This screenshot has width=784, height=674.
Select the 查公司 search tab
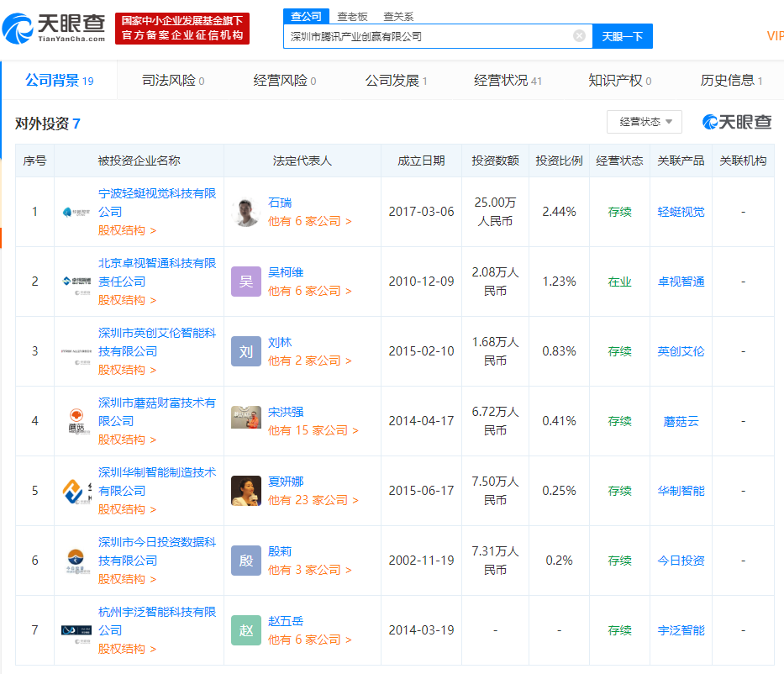pos(306,17)
